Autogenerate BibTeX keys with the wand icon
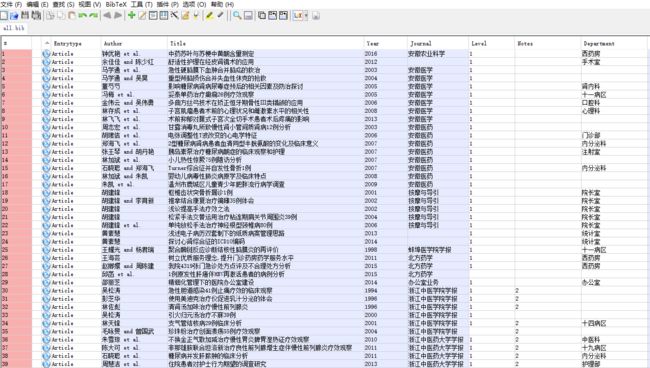Screen dimensions: 650x368 (x=175, y=16)
